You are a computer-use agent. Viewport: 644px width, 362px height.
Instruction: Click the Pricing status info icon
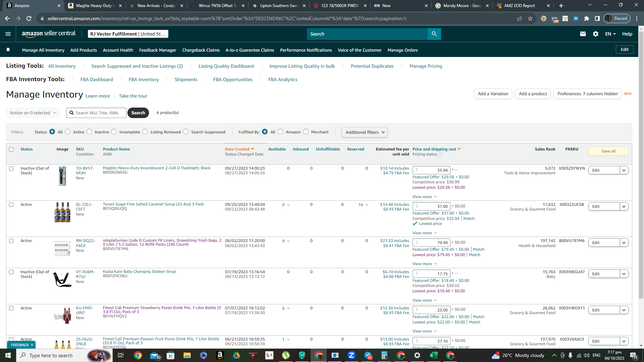pyautogui.click(x=440, y=155)
